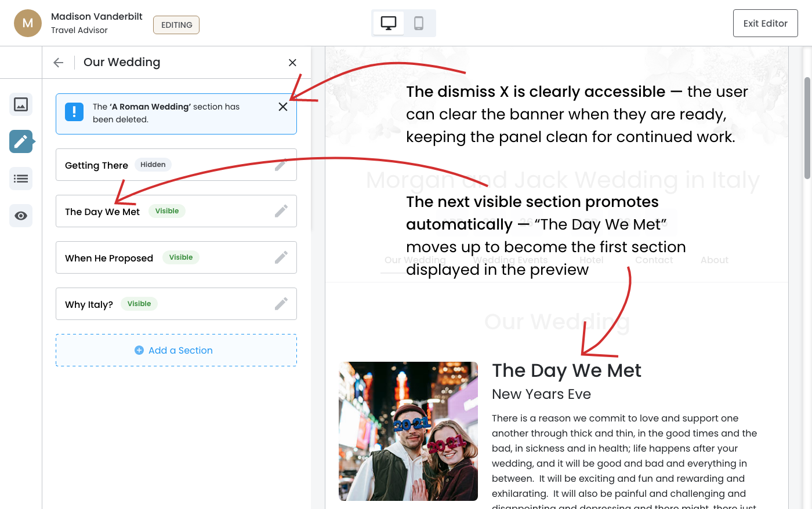The image size is (812, 509).
Task: Click the Exit Editor button
Action: (765, 23)
